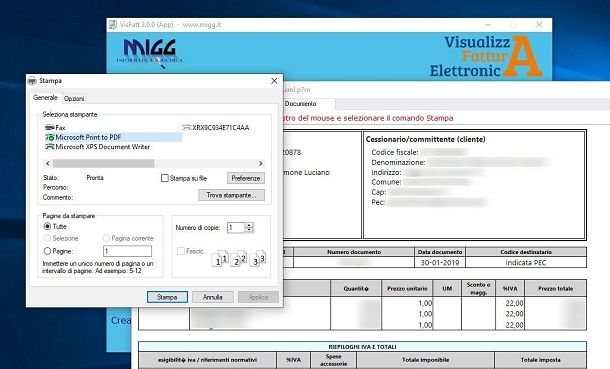Click the Codice fiscale label
Screen dimensions: 610x369
coord(395,152)
